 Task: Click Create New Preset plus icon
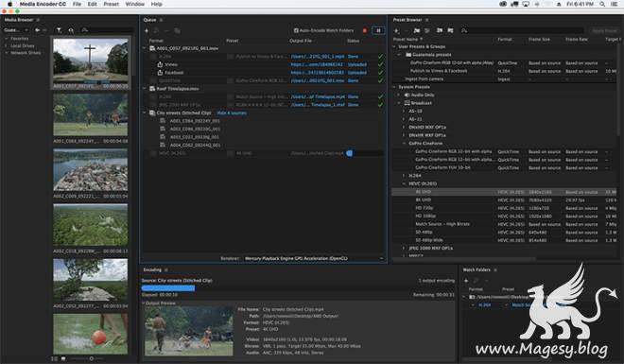click(396, 30)
